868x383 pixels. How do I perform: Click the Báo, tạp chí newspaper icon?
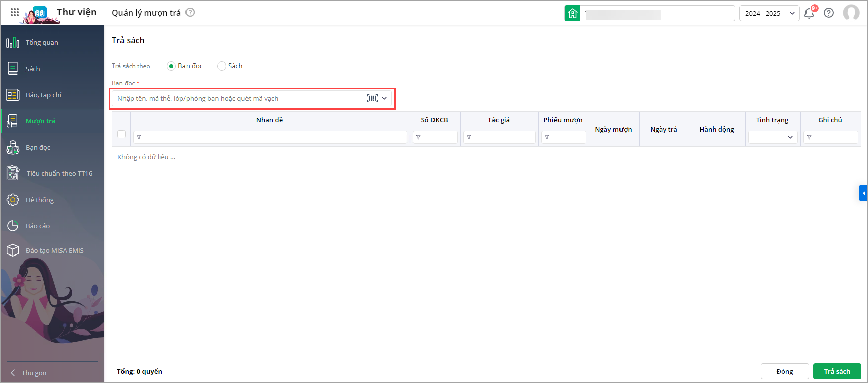tap(13, 95)
